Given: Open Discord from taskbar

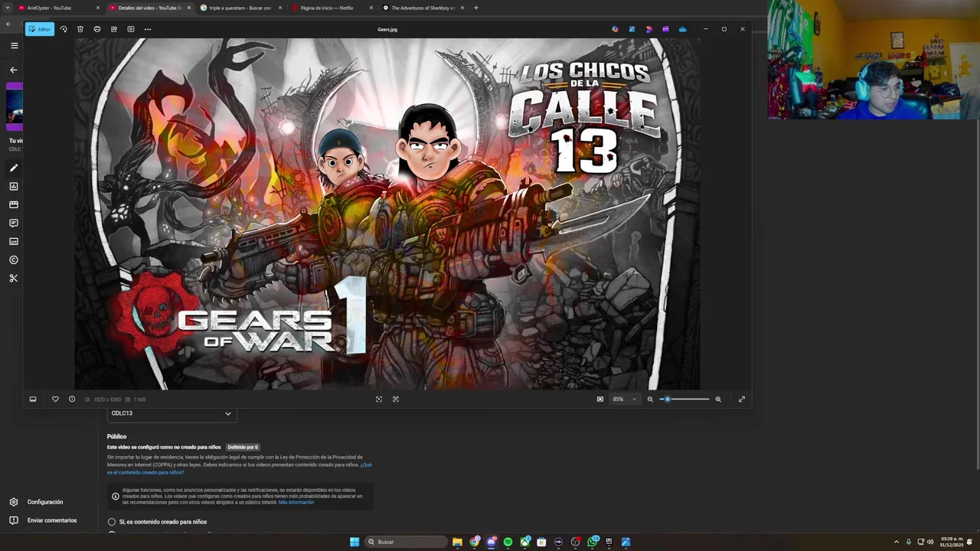Looking at the screenshot, I should coord(492,542).
